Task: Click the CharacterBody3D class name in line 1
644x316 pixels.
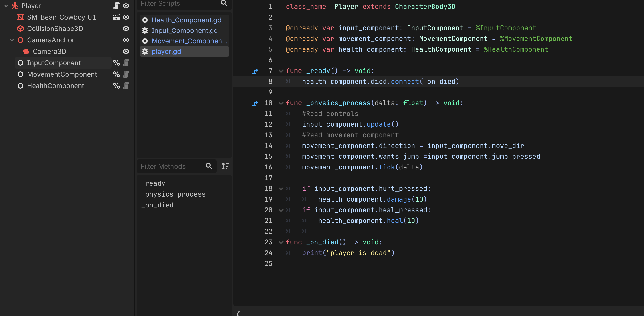Action: point(425,6)
